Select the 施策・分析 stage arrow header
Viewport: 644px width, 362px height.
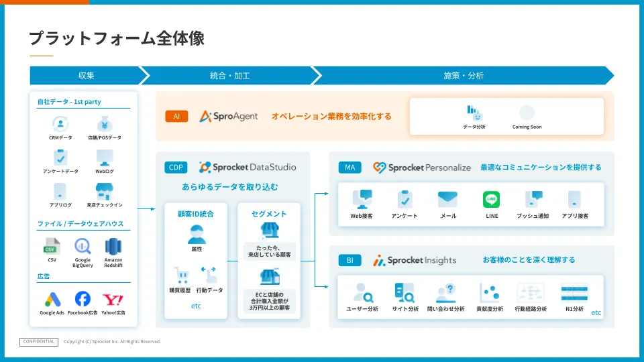464,76
